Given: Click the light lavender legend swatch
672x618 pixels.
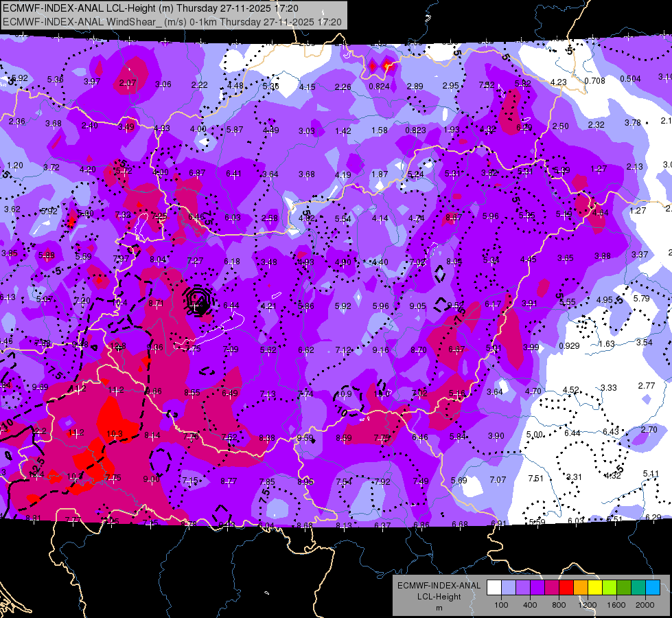Looking at the screenshot, I should (x=509, y=588).
